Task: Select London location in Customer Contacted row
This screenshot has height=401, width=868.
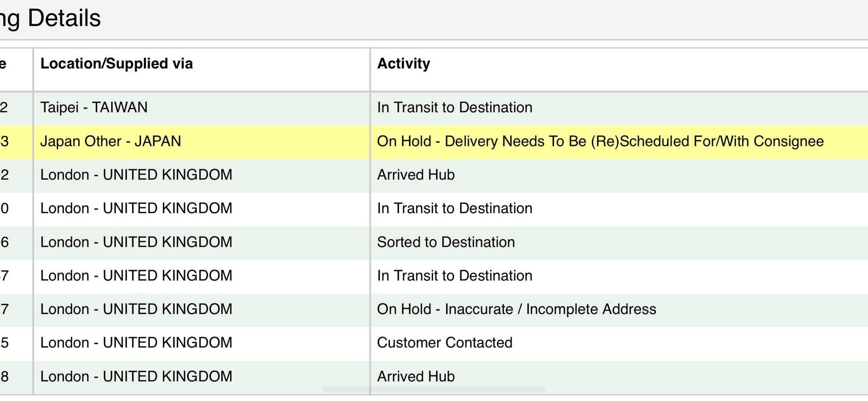Action: [x=136, y=343]
